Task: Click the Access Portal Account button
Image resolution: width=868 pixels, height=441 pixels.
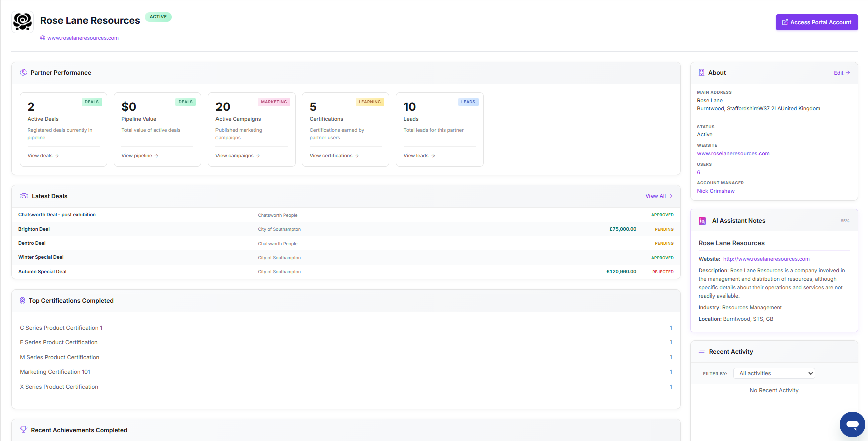Action: [817, 22]
